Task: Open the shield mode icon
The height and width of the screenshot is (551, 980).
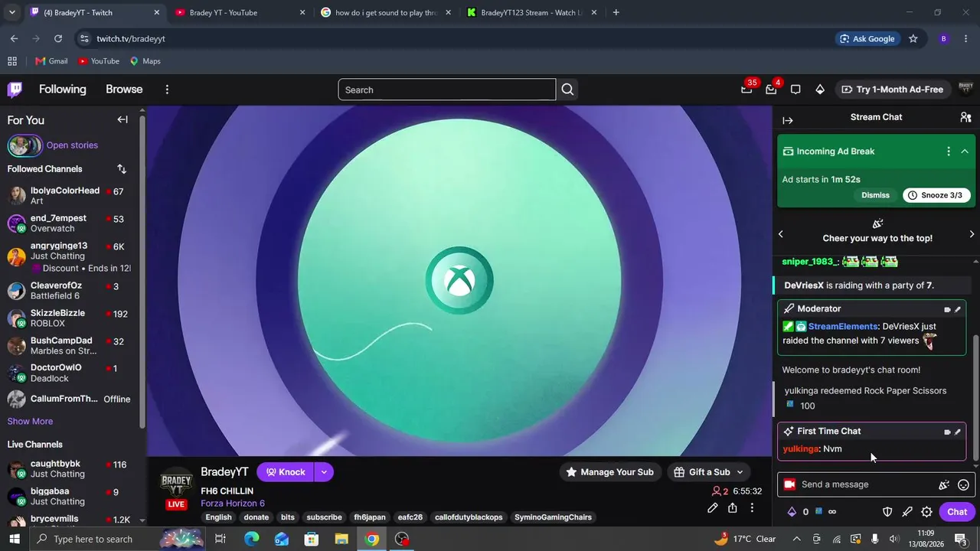Action: 888,512
